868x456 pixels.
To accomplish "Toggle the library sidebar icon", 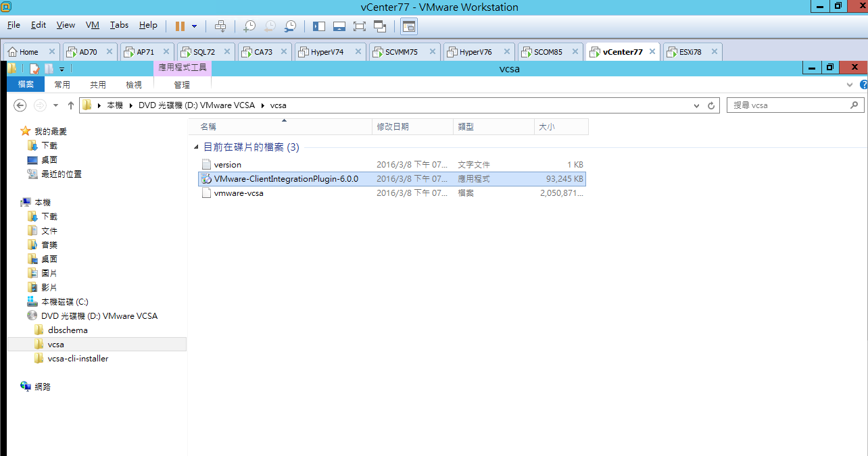I will pyautogui.click(x=319, y=26).
